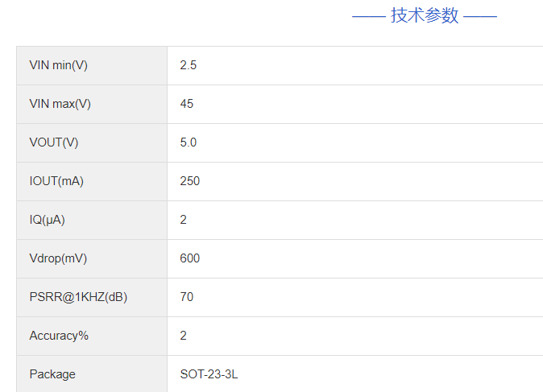Click the Accuracy value of 2
This screenshot has width=543, height=392.
pos(184,336)
